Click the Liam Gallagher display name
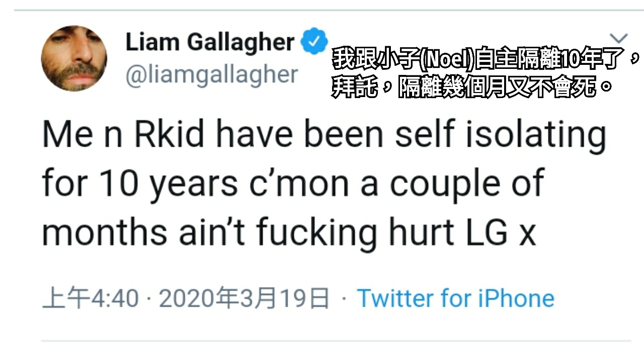Screen dimensions: 644x362 pos(210,42)
